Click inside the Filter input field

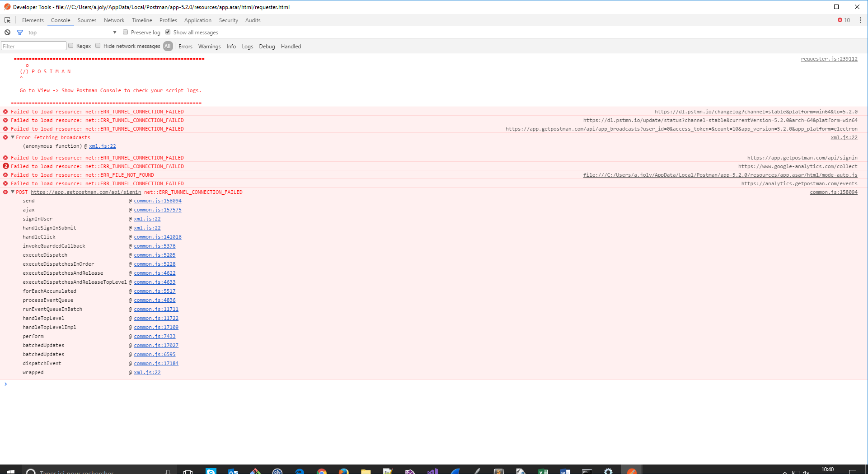[33, 46]
